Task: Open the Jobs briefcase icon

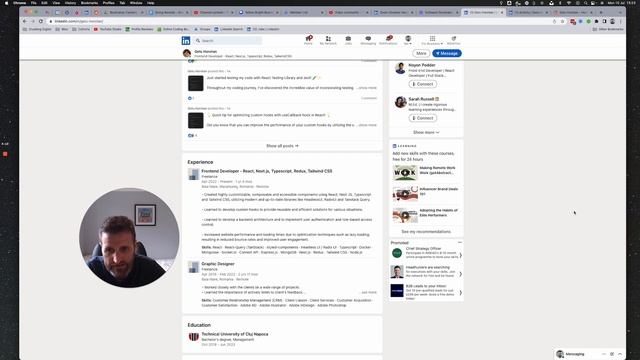Action: pyautogui.click(x=348, y=40)
